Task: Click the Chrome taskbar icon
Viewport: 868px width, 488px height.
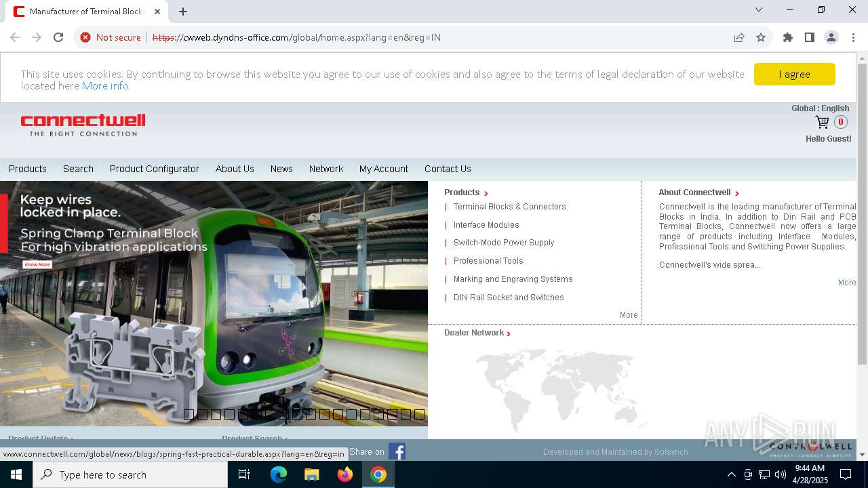Action: 378,474
